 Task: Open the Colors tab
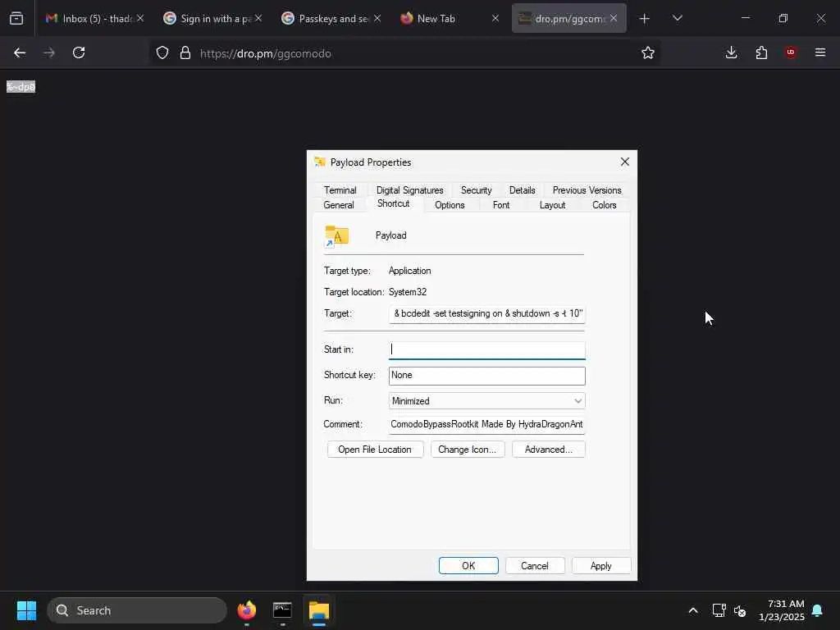(604, 205)
